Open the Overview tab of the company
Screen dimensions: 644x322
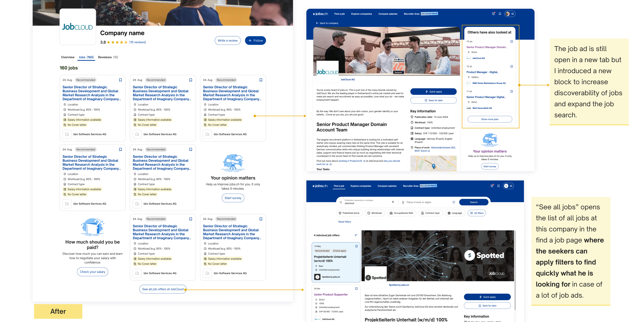pos(68,57)
